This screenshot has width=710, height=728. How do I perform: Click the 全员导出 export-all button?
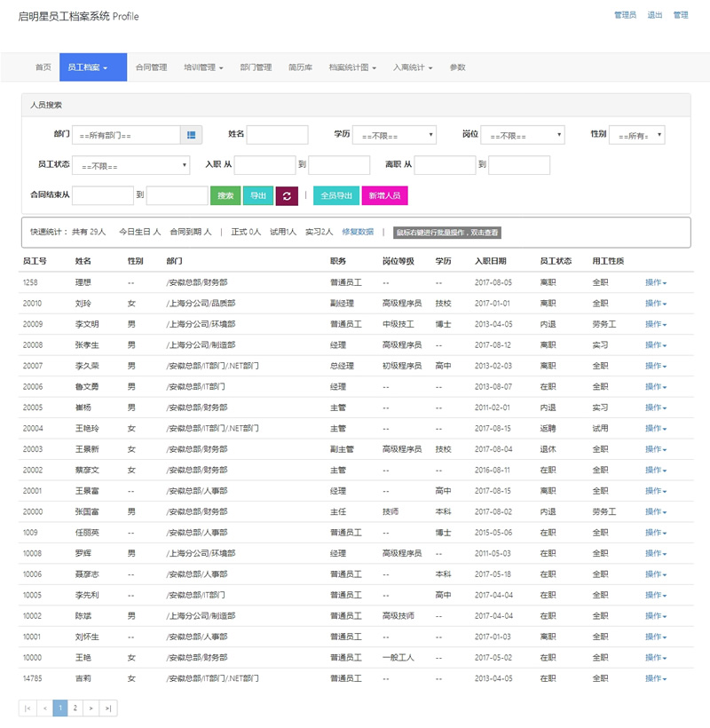tap(336, 195)
